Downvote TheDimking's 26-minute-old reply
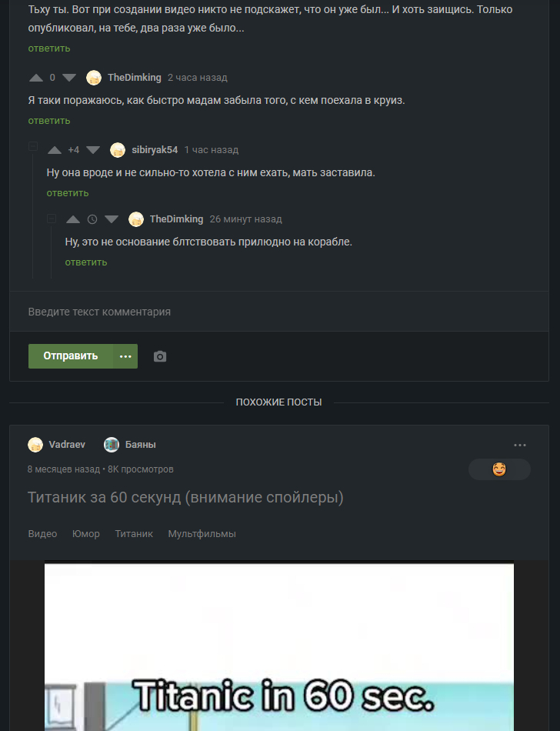Screen dimensions: 560x731 pyautogui.click(x=112, y=219)
